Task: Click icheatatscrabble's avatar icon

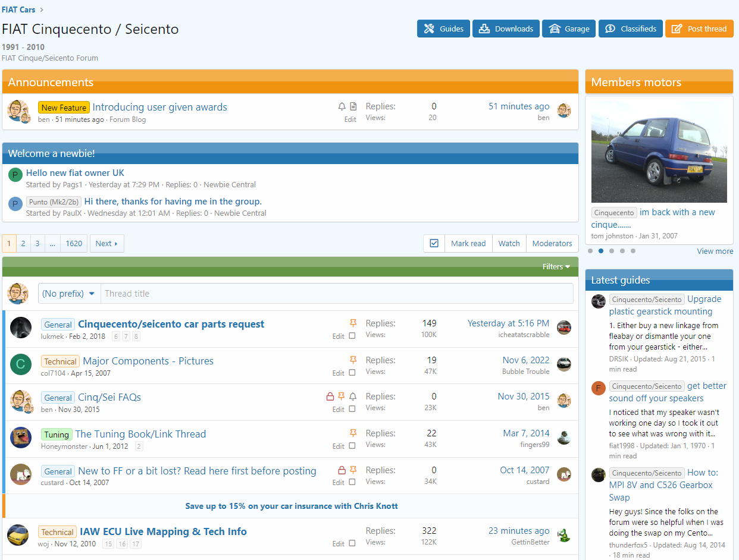Action: tap(564, 328)
